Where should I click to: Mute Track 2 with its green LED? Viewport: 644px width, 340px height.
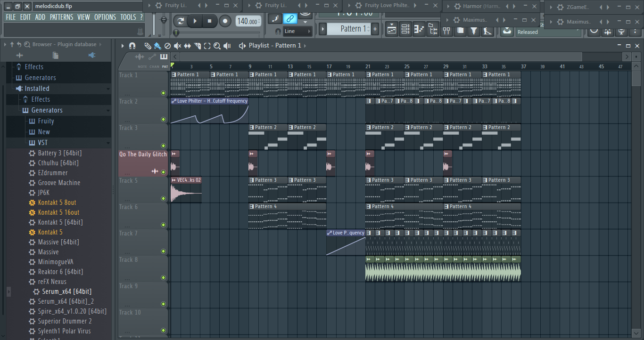click(x=163, y=119)
